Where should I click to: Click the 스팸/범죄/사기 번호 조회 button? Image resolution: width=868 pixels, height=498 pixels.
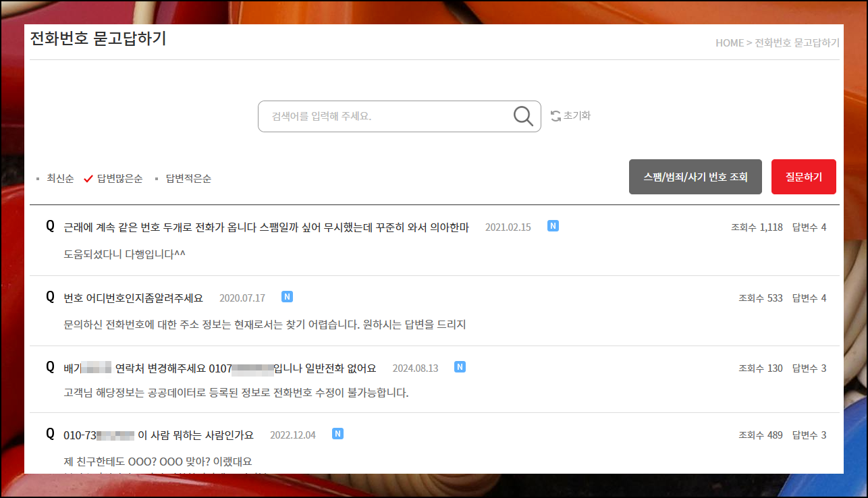(695, 177)
